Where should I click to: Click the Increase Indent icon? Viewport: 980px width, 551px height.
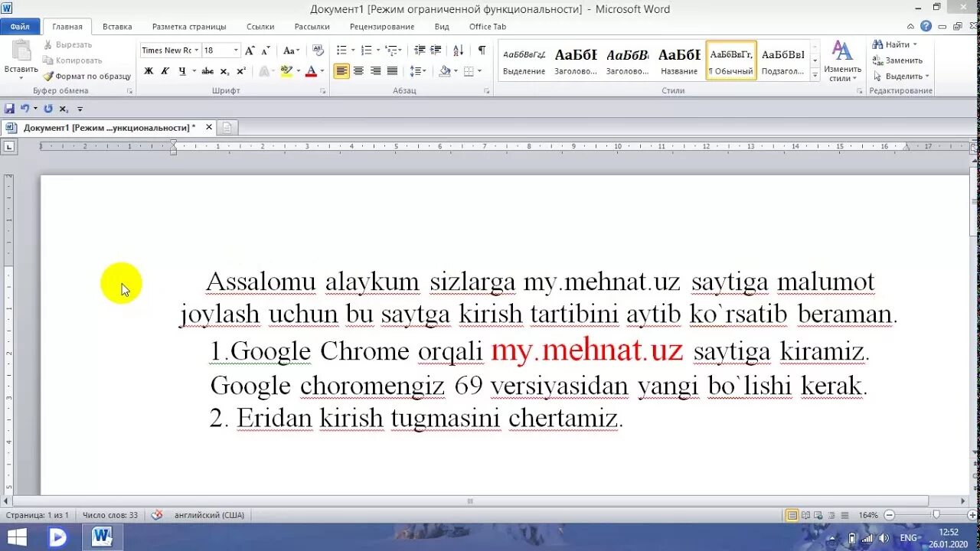pyautogui.click(x=436, y=51)
